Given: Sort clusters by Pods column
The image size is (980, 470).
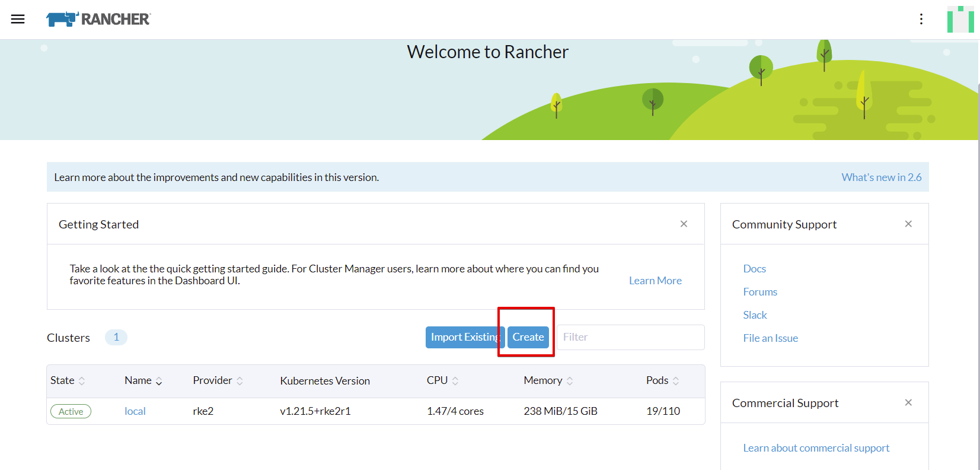Looking at the screenshot, I should [x=662, y=380].
